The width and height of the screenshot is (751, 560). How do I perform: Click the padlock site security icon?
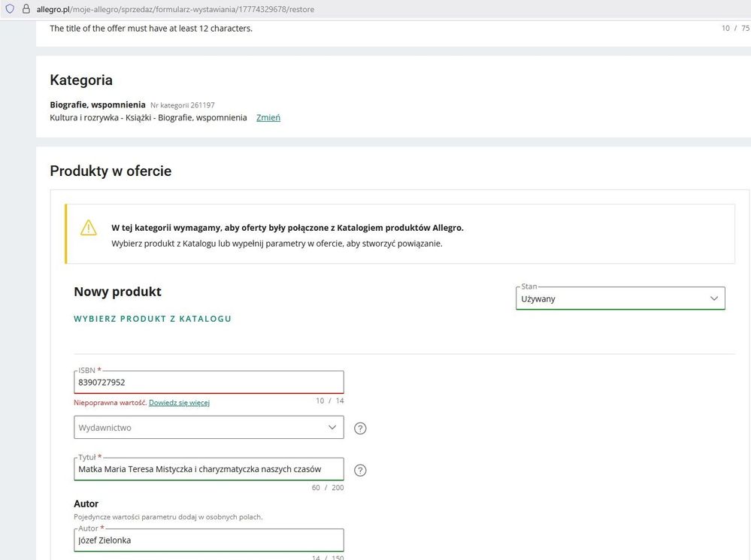click(26, 9)
